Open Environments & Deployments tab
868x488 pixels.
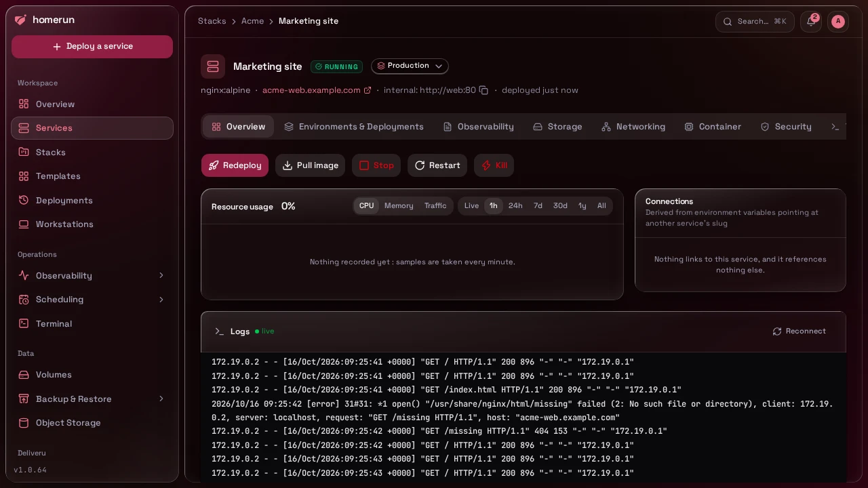354,127
